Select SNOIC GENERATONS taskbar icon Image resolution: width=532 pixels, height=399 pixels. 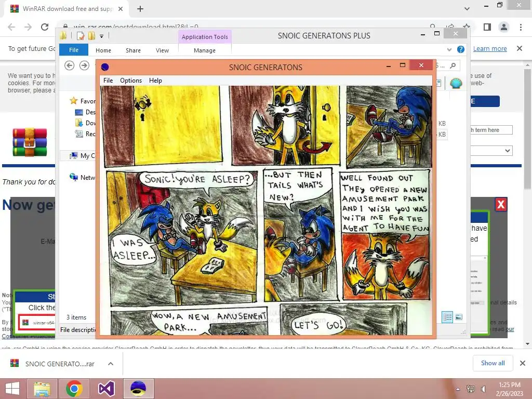coord(138,389)
